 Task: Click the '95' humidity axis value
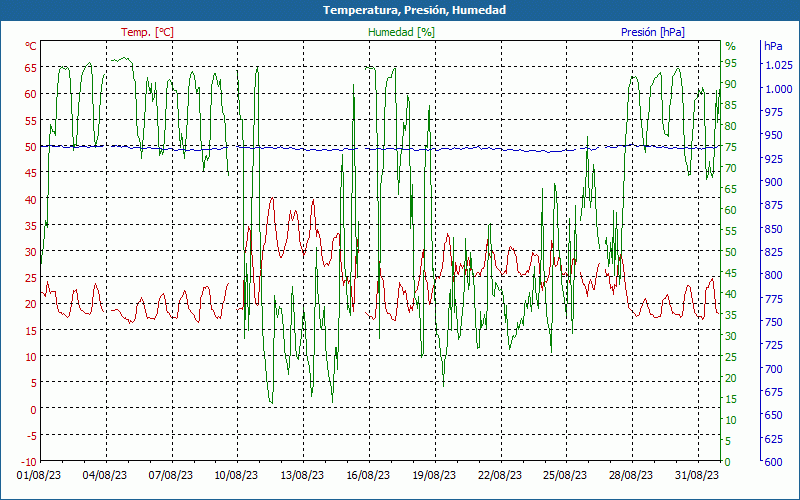pyautogui.click(x=731, y=63)
